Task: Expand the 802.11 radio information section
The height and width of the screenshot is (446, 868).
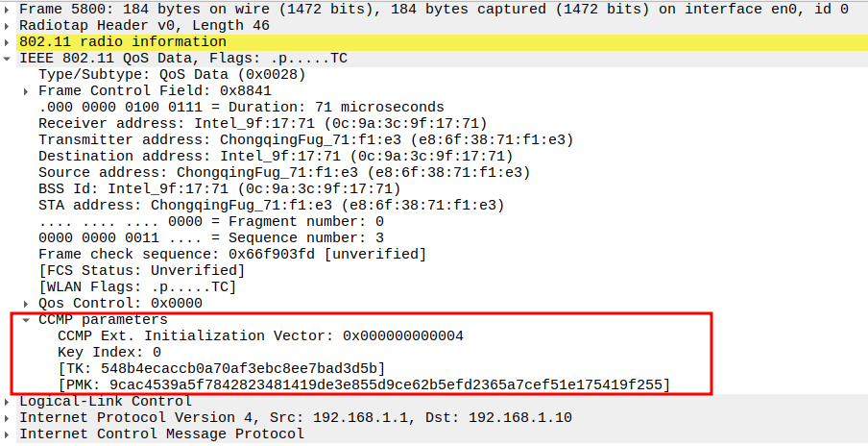Action: click(x=9, y=41)
